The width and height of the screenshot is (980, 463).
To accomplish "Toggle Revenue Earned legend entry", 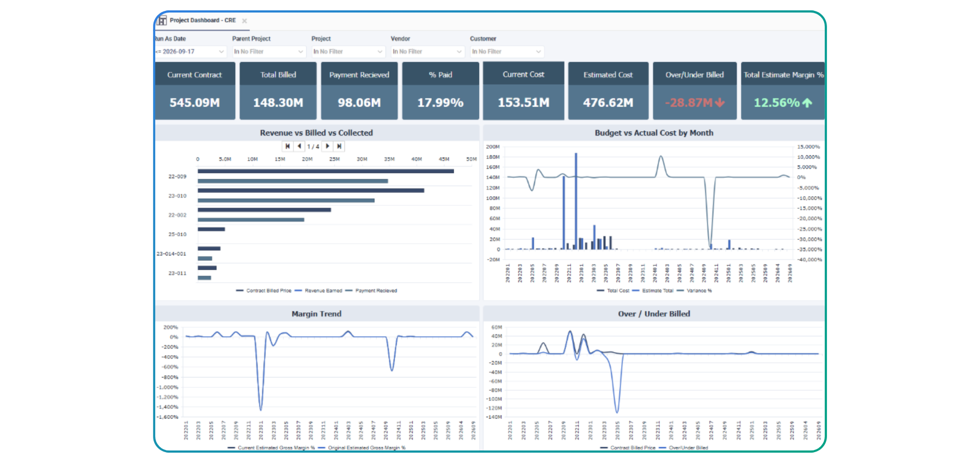I will 318,291.
